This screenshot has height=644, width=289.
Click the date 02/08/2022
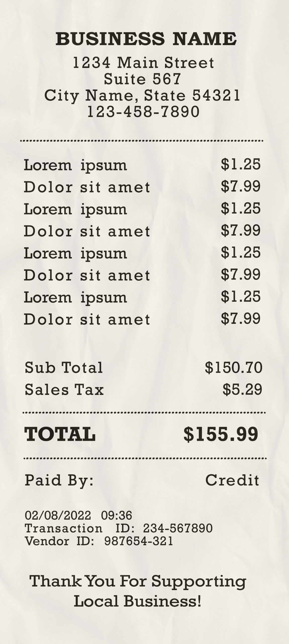(58, 515)
